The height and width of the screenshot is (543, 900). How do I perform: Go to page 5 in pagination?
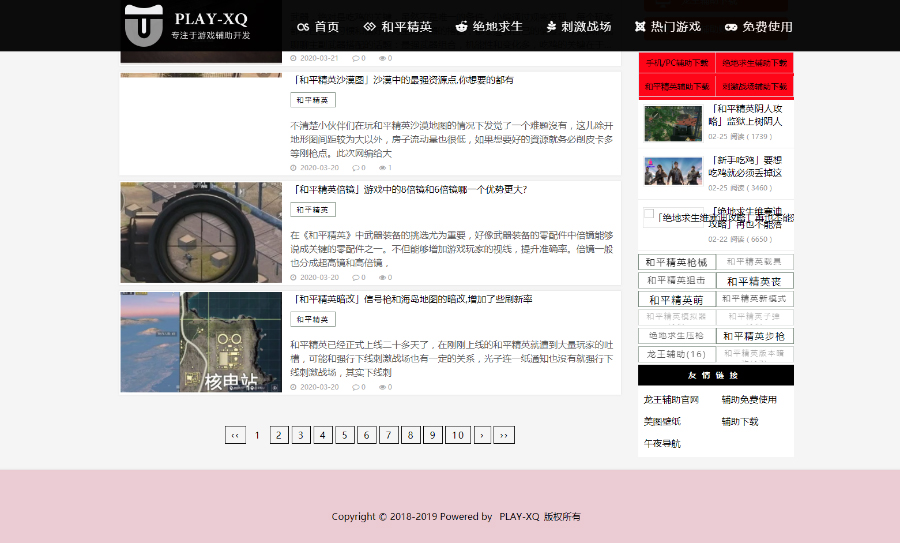tap(344, 435)
